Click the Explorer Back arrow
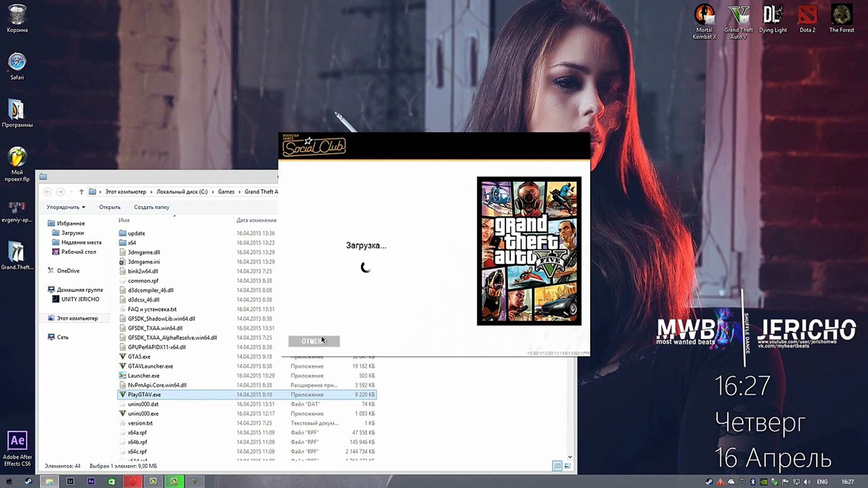Screen dimensions: 868x488 tap(47, 192)
